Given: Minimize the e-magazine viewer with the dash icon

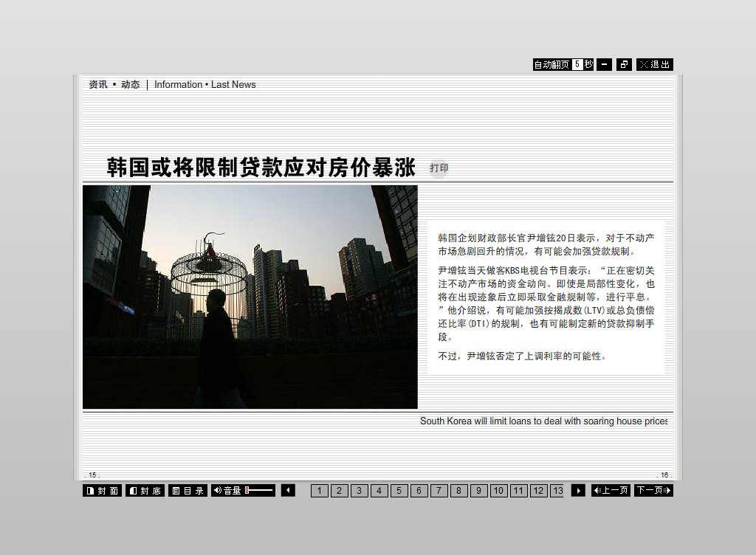Looking at the screenshot, I should click(x=604, y=64).
